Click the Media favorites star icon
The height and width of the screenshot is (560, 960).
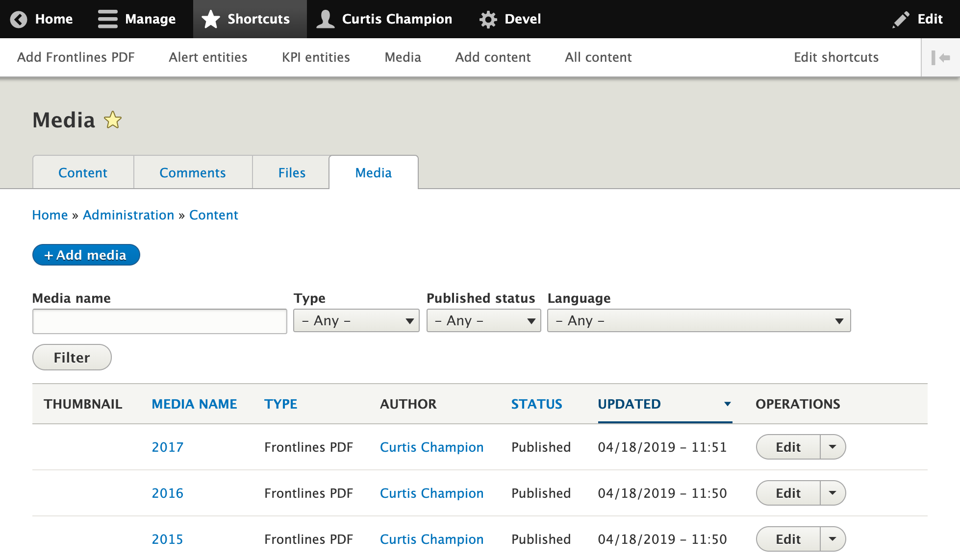pyautogui.click(x=112, y=120)
